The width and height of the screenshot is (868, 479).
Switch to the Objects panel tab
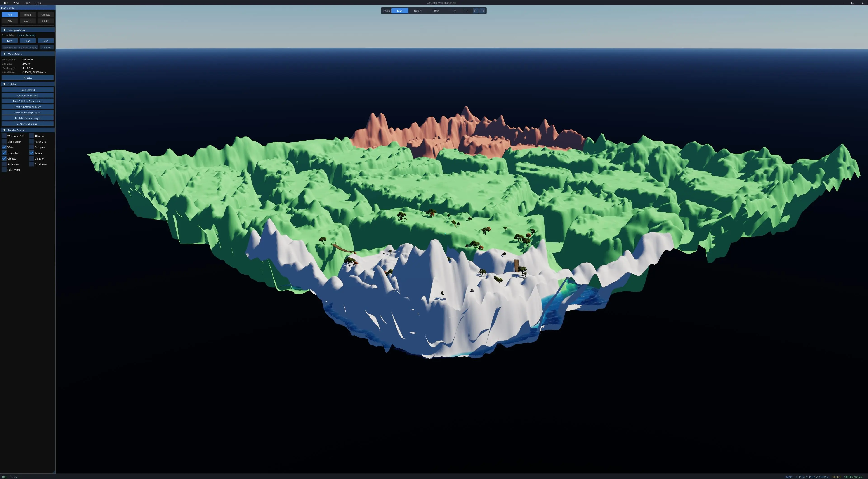[45, 15]
